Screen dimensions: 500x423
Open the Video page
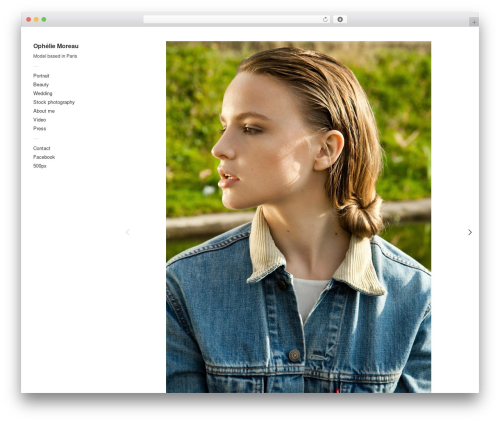click(x=39, y=120)
